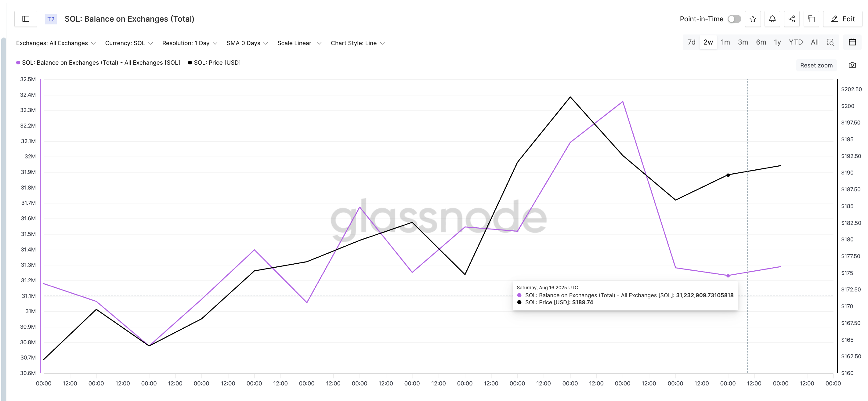Enable the Point-in-Time toggle

pos(734,19)
